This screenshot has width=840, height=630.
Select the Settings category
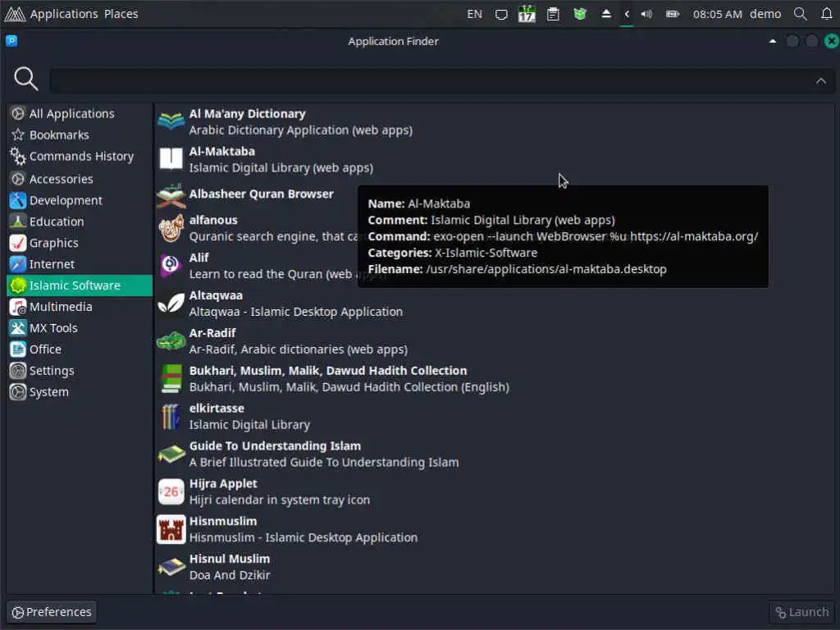point(80,371)
